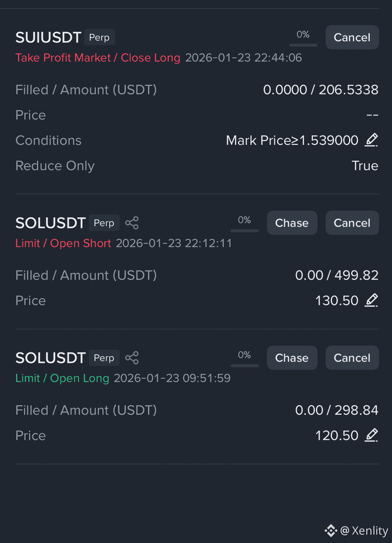Image resolution: width=392 pixels, height=543 pixels.
Task: Edit SUIUSDT mark price condition
Action: (x=371, y=140)
